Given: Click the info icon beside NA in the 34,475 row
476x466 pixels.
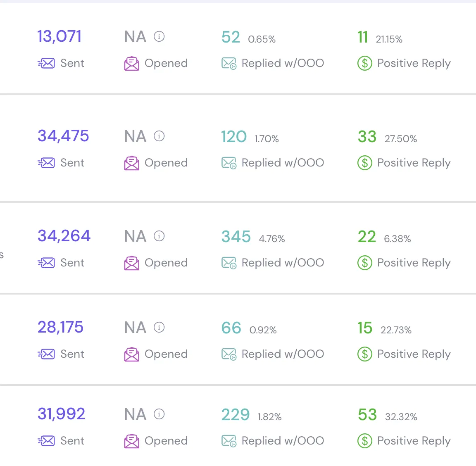Looking at the screenshot, I should tap(159, 136).
